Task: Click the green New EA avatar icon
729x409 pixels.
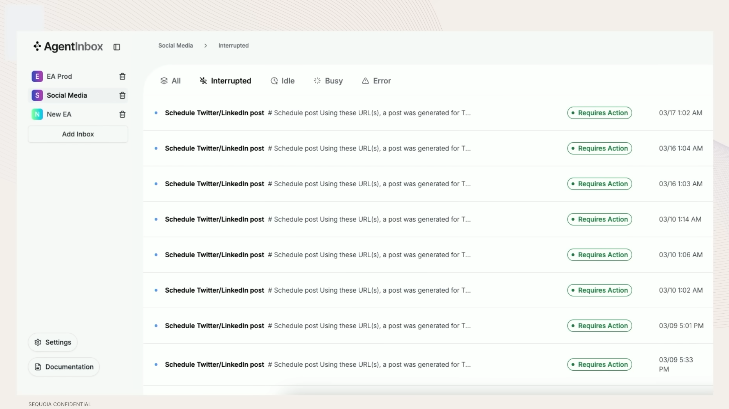Action: click(37, 114)
